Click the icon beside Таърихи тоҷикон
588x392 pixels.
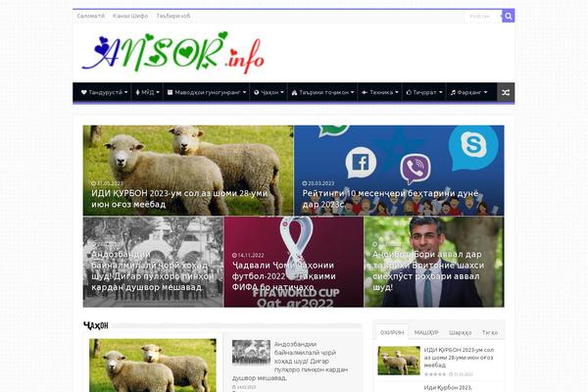(x=294, y=92)
